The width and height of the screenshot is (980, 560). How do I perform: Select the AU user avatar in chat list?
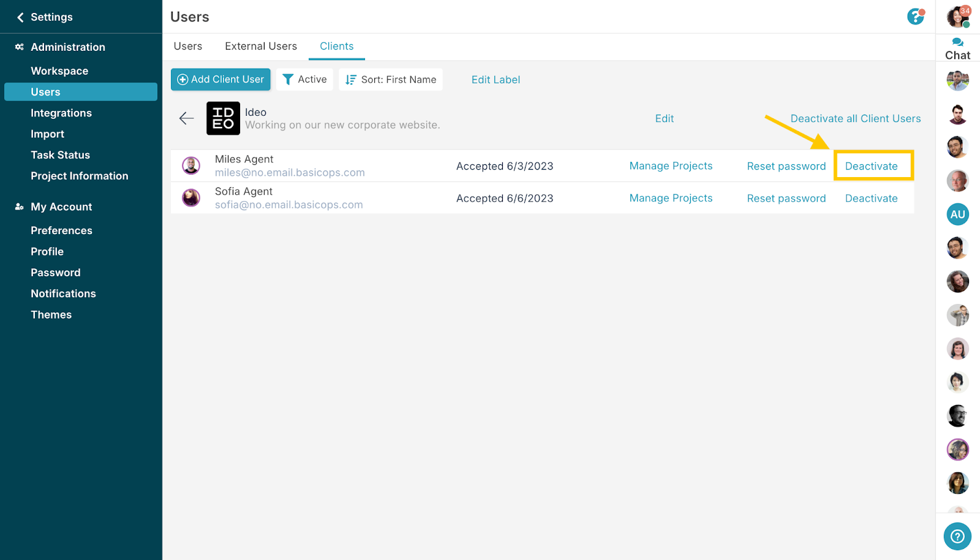point(957,214)
